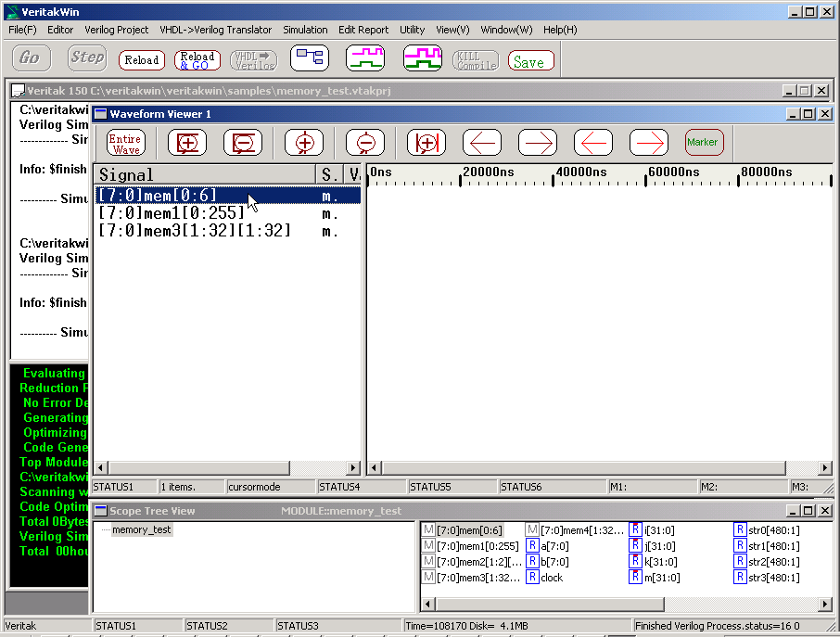The width and height of the screenshot is (840, 637).
Task: Click the green Marker toolbar button
Action: coord(704,143)
